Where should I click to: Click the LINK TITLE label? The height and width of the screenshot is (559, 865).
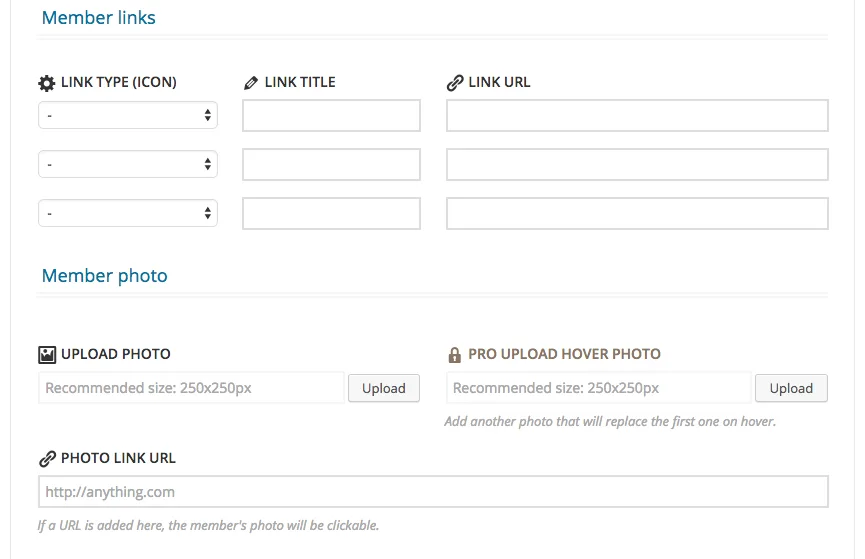click(x=300, y=82)
